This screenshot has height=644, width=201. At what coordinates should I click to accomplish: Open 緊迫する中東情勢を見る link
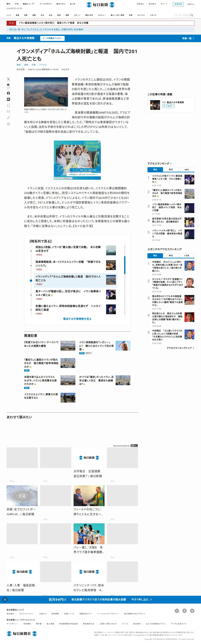(x=77, y=319)
